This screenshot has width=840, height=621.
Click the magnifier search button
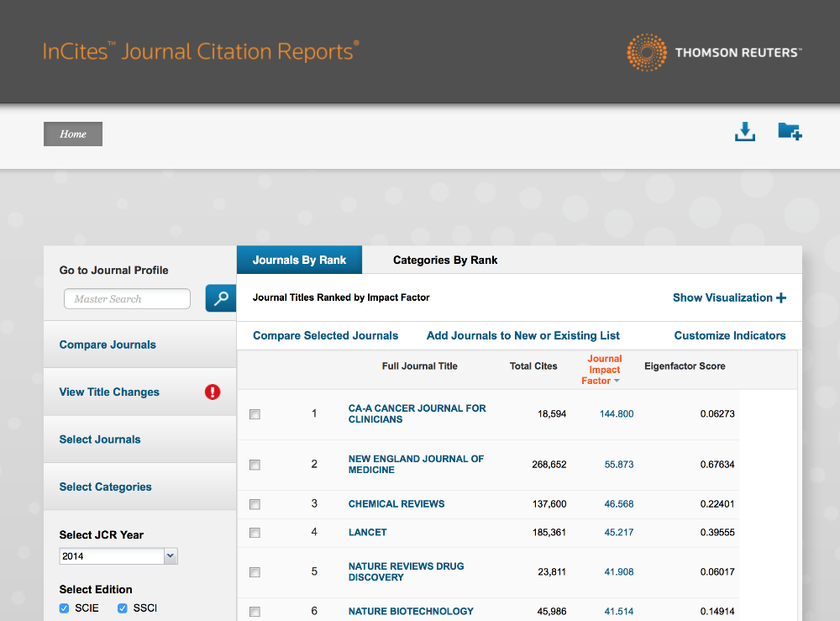pos(221,298)
